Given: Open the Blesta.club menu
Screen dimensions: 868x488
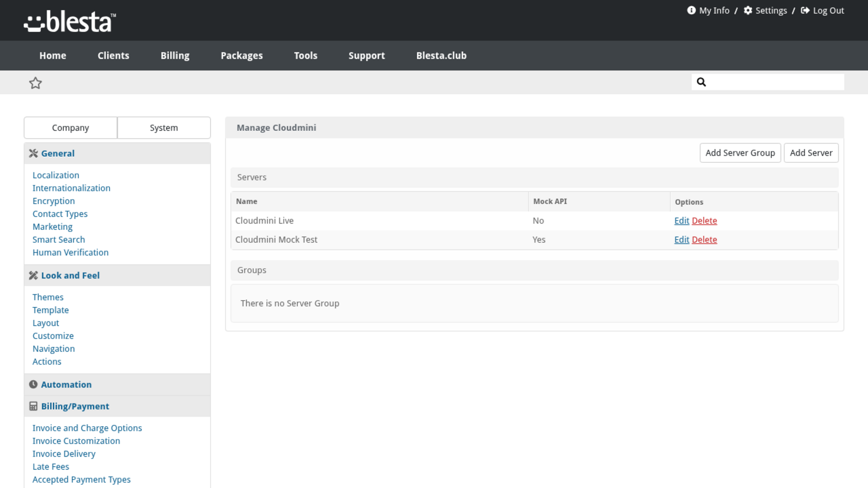Looking at the screenshot, I should (441, 56).
